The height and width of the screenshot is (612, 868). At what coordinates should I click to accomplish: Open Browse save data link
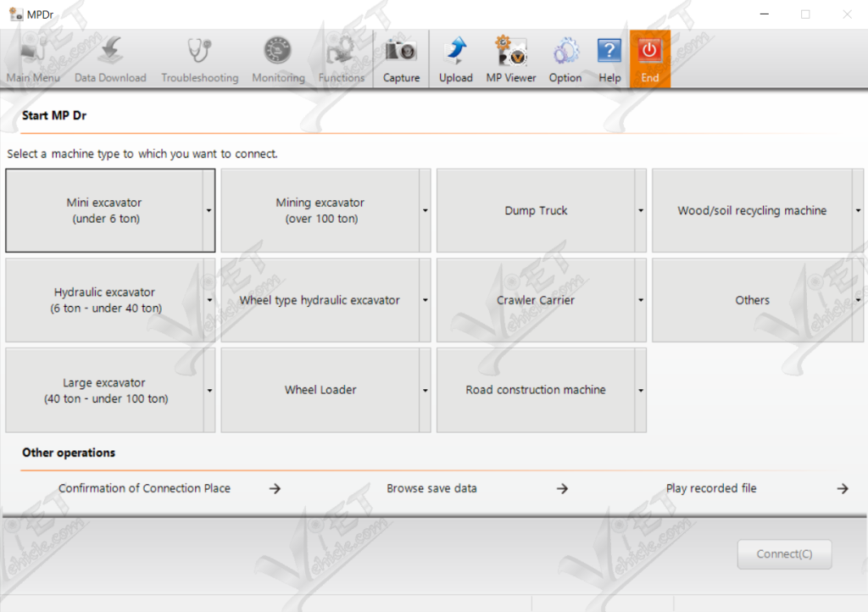[x=431, y=488]
